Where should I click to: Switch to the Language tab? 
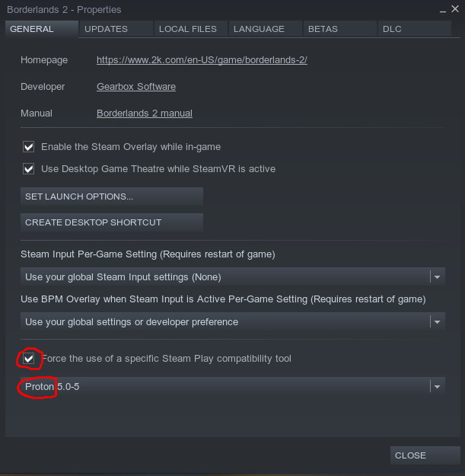259,29
